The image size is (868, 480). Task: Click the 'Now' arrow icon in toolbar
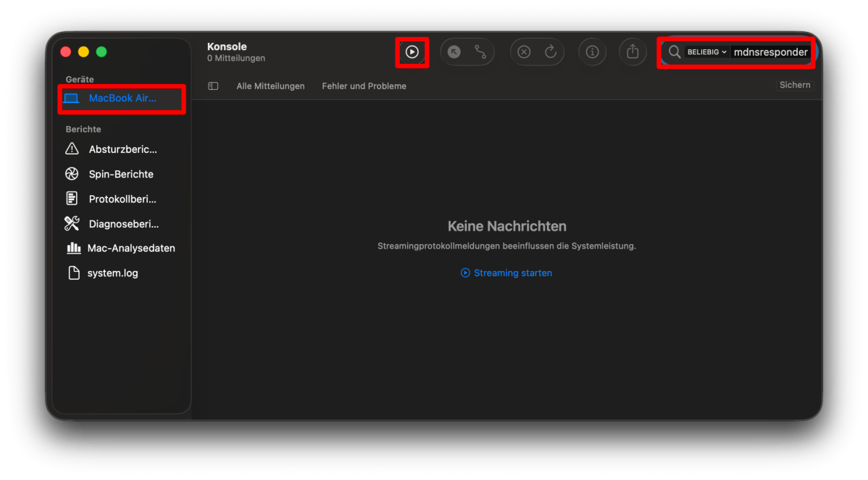(x=454, y=52)
